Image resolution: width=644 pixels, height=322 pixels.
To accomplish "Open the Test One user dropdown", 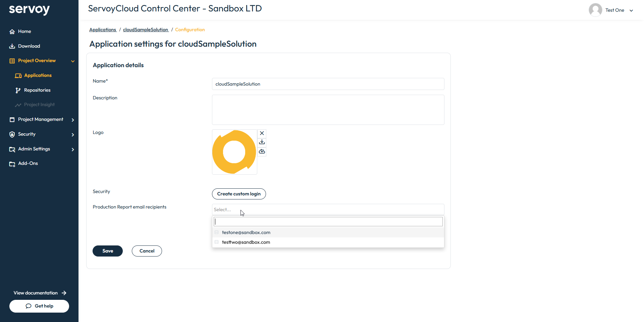I will [x=631, y=10].
